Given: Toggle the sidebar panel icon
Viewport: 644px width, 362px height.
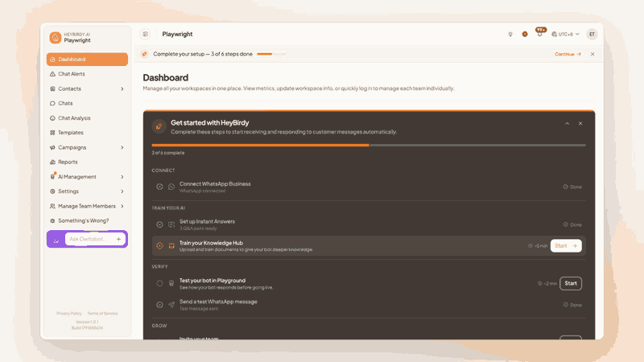Looking at the screenshot, I should click(x=146, y=34).
